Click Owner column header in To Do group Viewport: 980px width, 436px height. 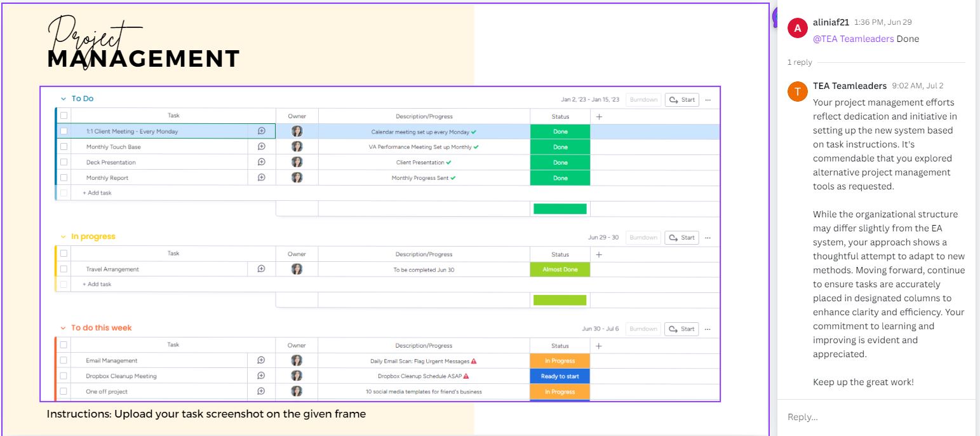click(297, 116)
